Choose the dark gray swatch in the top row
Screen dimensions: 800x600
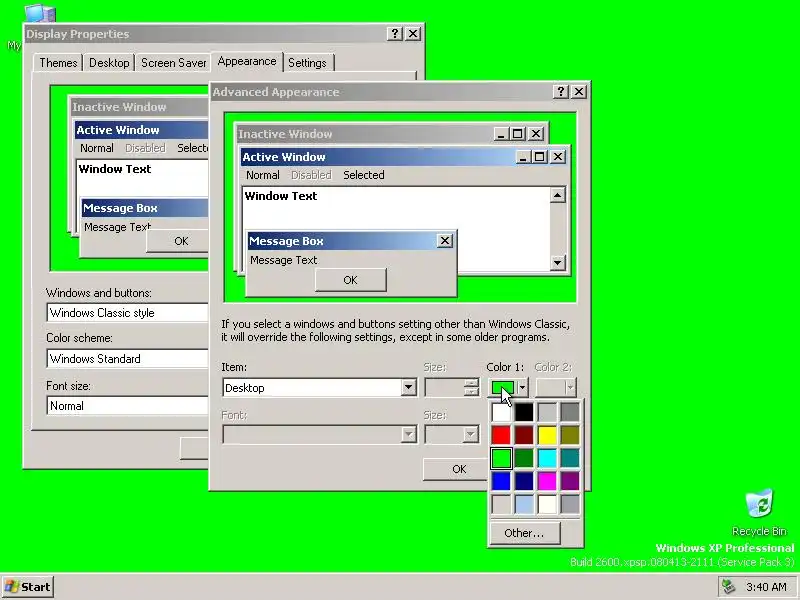point(570,412)
